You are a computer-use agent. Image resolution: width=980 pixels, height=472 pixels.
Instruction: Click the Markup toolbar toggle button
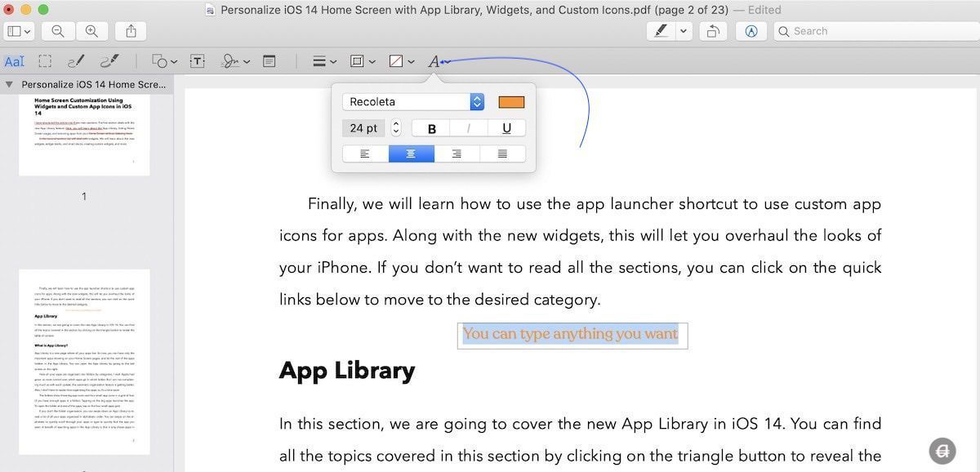point(751,31)
